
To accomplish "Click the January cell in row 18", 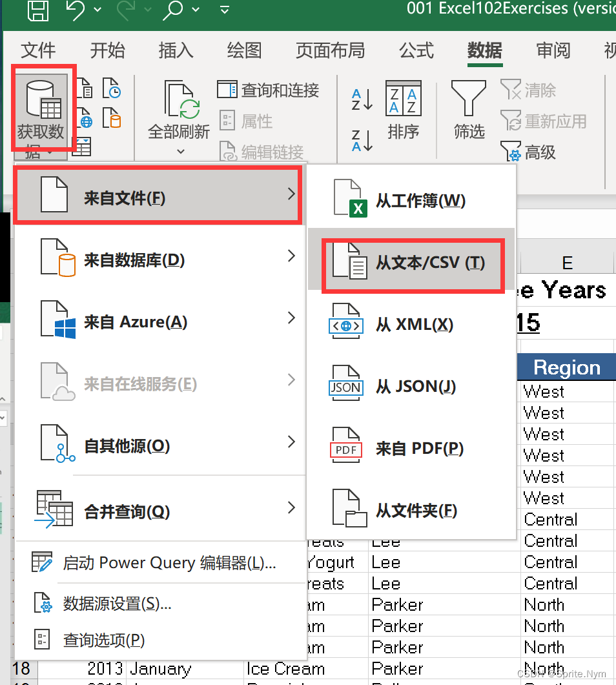I will pos(185,668).
